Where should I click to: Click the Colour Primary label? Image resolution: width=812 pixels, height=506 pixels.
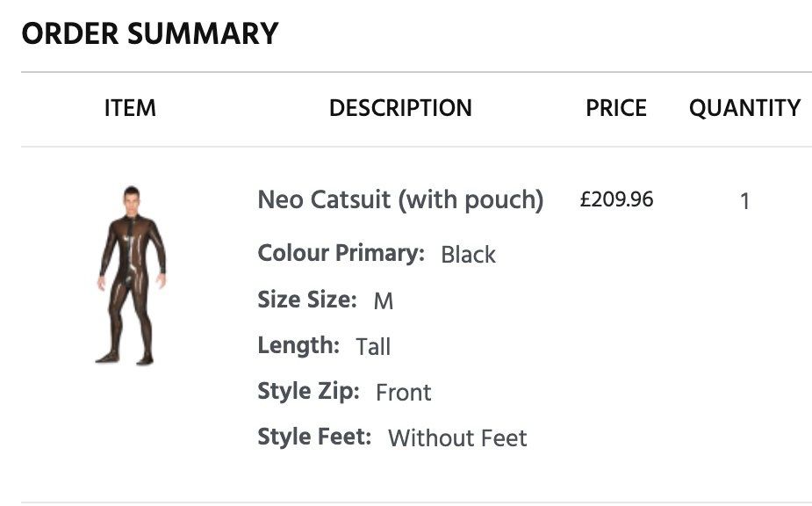coord(341,253)
